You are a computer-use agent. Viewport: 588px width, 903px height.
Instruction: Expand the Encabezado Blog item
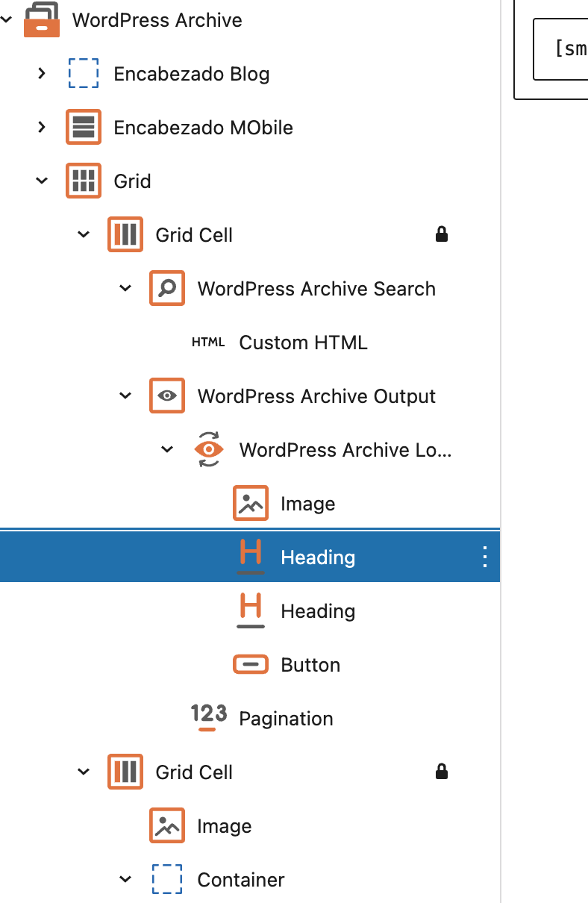tap(42, 73)
